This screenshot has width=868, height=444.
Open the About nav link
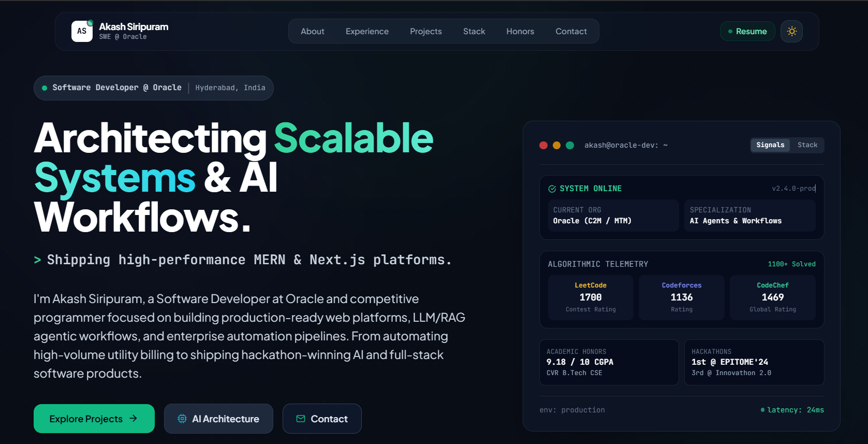[313, 32]
